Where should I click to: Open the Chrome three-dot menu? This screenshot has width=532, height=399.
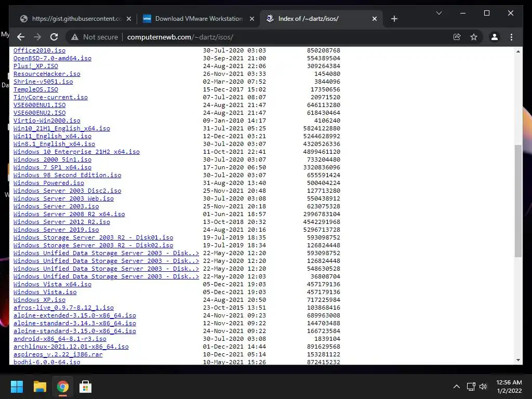(x=511, y=37)
